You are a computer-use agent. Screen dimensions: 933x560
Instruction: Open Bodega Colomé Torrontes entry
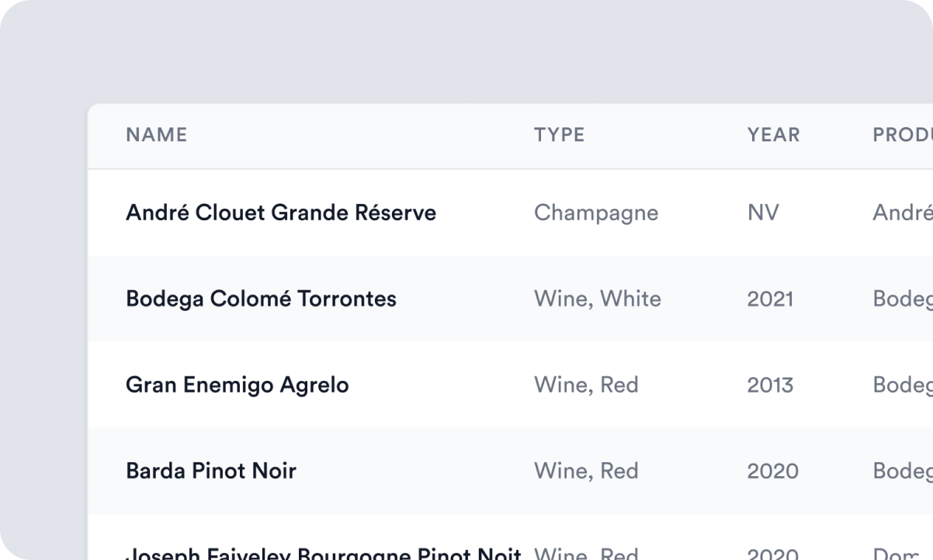pos(261,299)
